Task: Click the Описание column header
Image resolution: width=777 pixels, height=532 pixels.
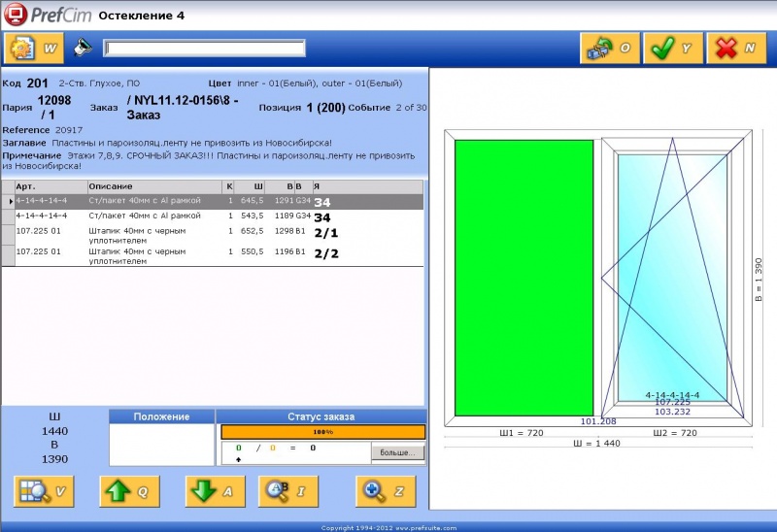Action: click(x=154, y=186)
